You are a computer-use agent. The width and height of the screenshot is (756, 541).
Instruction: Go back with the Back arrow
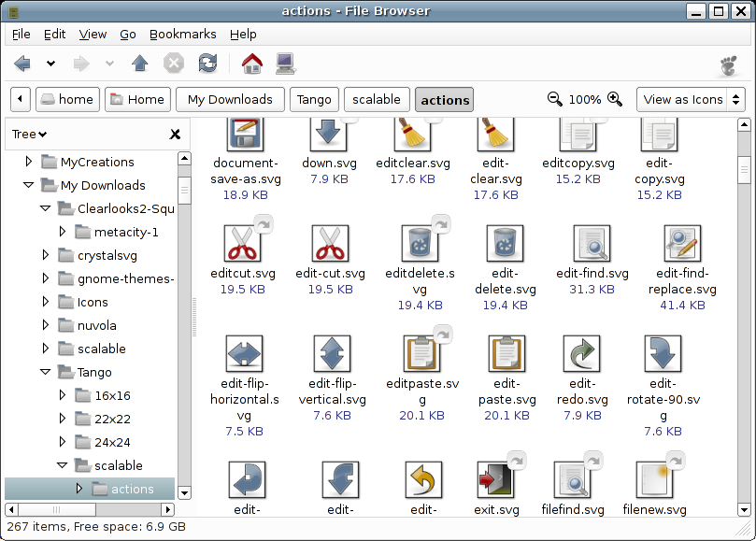pyautogui.click(x=22, y=64)
